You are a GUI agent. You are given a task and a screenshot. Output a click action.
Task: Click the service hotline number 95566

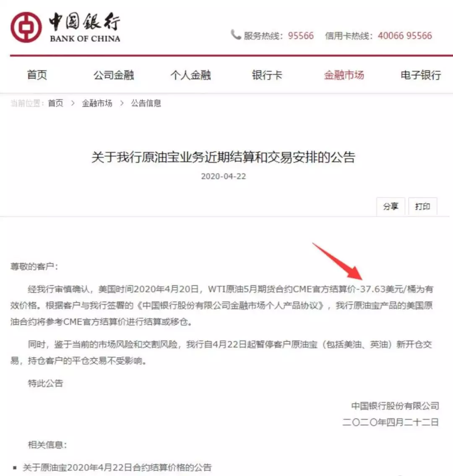pos(301,36)
